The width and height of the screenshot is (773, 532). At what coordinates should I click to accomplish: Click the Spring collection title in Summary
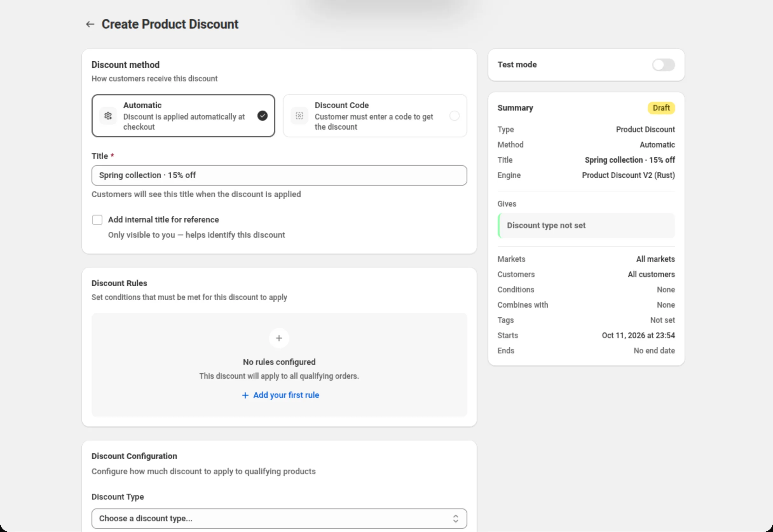(630, 160)
